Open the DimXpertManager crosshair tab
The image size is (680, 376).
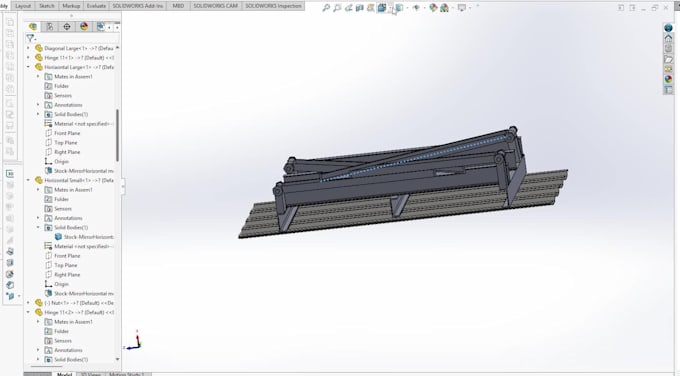[x=67, y=27]
